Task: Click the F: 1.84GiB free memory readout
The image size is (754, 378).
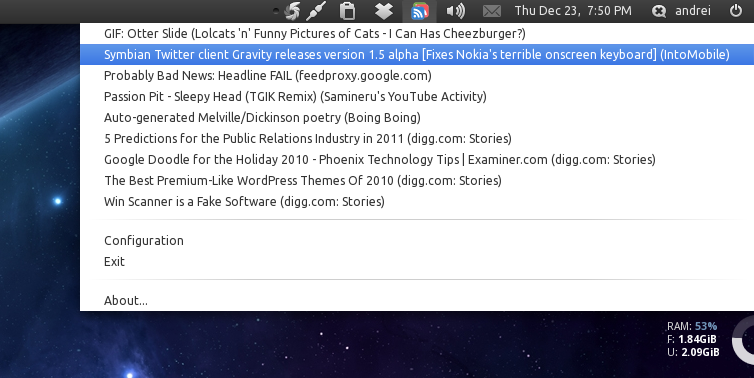Action: coord(691,339)
